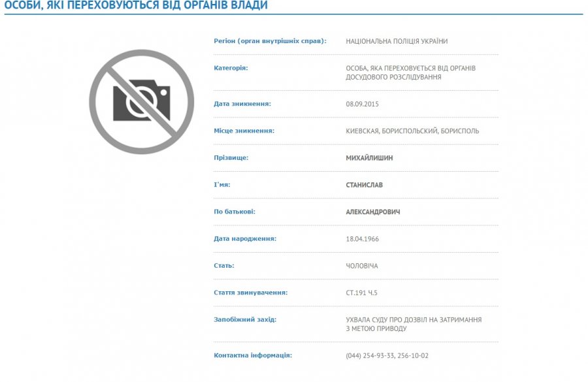Click the place 'КИЕВСКАЯ, БОРИСПОЛЬСКИЙ, БОРИСПОЛЬ'
The image size is (588, 382).
[x=412, y=131]
